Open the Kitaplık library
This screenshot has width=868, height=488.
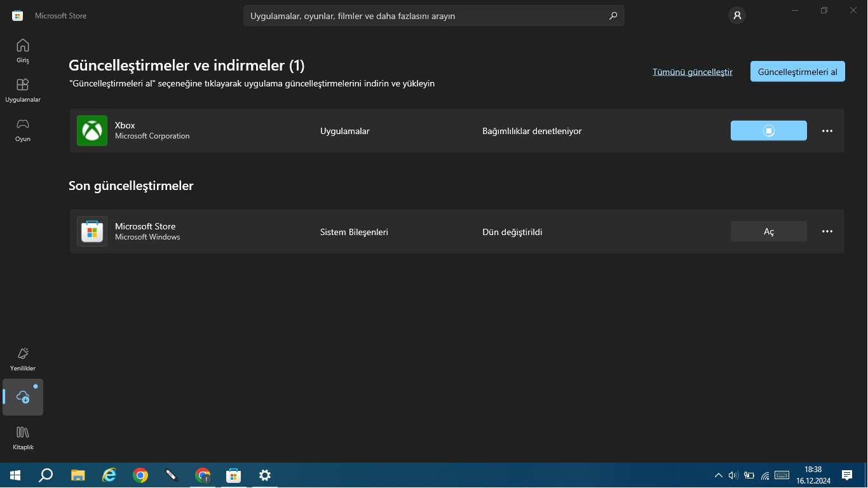pyautogui.click(x=23, y=438)
